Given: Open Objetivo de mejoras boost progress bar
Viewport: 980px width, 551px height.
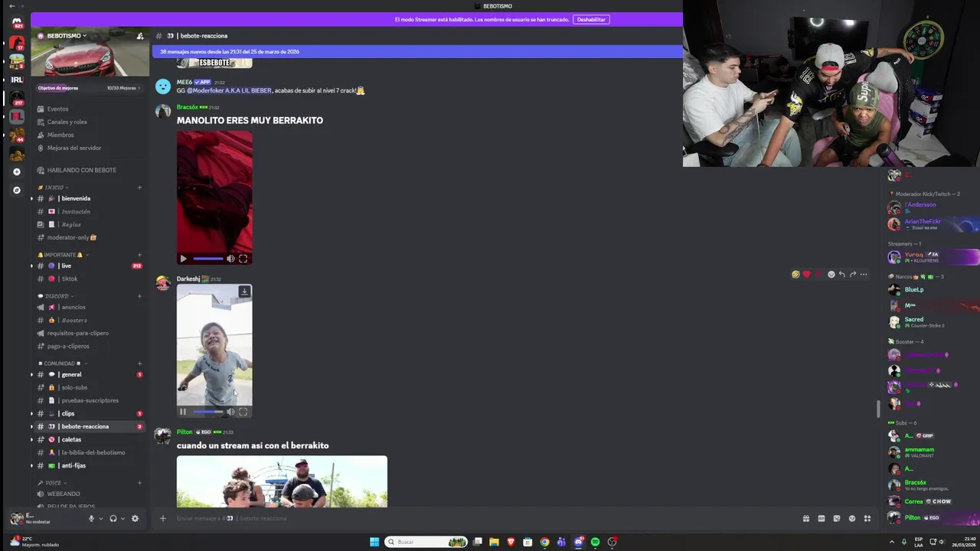Looking at the screenshot, I should 90,88.
